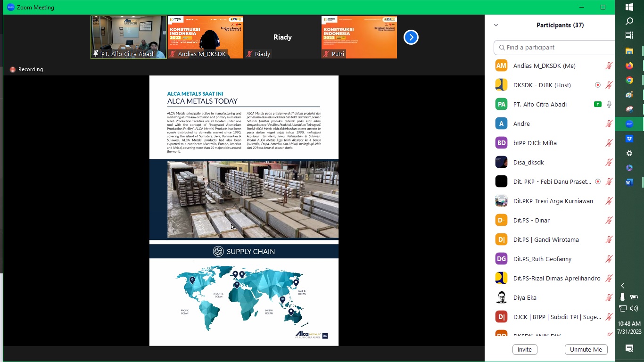The image size is (644, 362).
Task: Open Snipping Tool from the taskbar
Action: (629, 109)
